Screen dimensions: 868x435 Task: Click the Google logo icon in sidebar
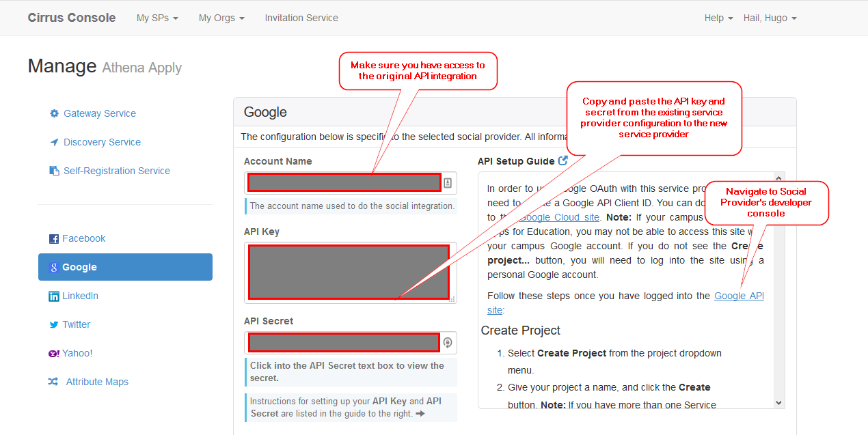click(54, 268)
